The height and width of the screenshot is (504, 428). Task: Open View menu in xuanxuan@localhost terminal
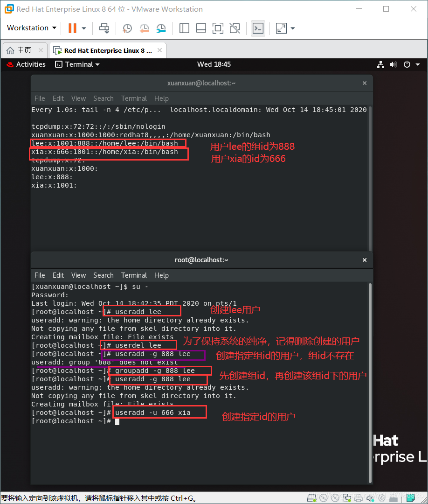pyautogui.click(x=78, y=98)
